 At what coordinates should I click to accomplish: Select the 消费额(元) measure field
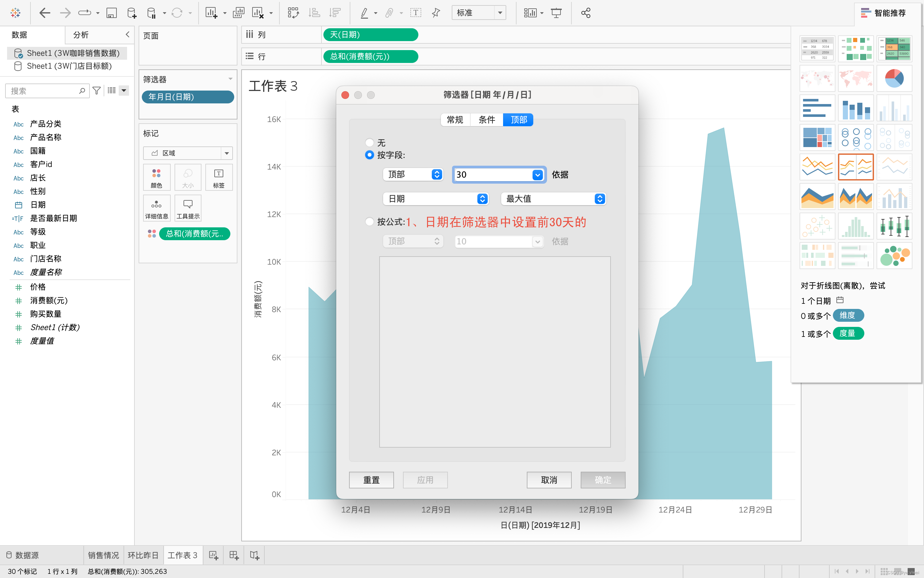pos(49,301)
